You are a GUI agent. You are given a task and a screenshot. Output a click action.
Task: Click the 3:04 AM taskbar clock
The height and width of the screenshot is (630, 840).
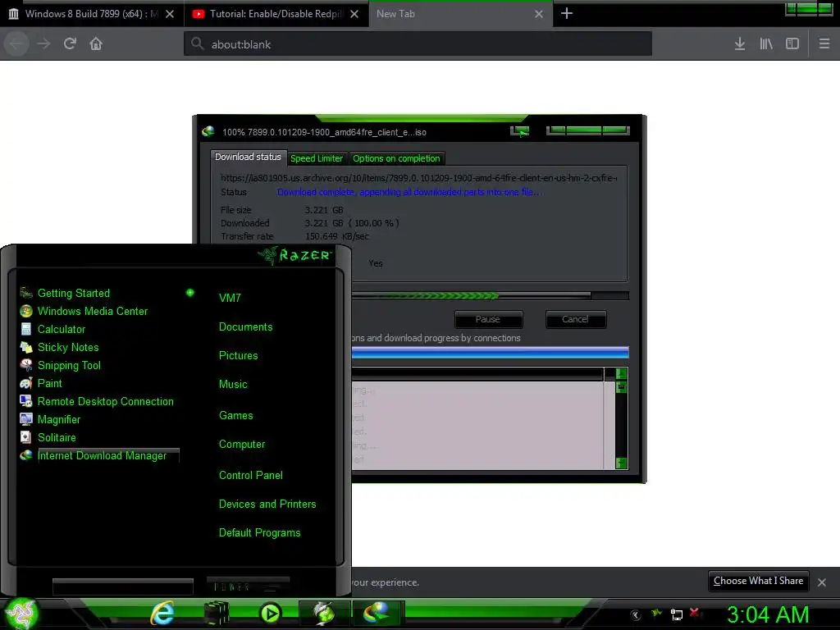[768, 614]
